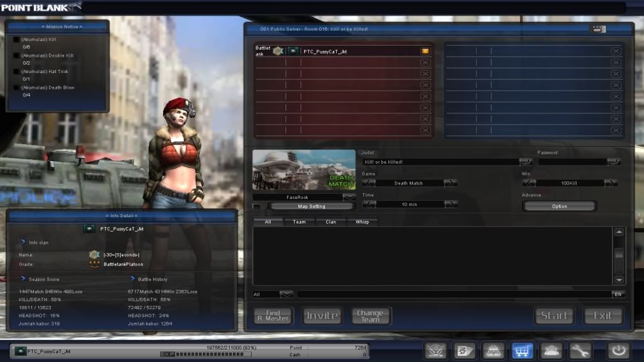The image size is (644, 362).
Task: Click the chat scroll down arrow
Action: click(619, 280)
